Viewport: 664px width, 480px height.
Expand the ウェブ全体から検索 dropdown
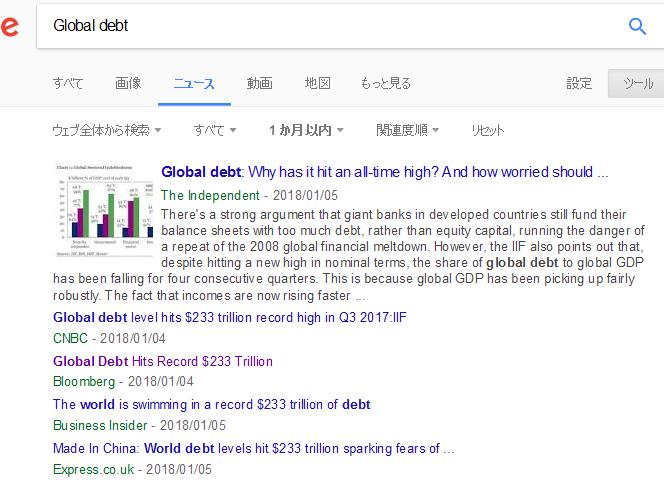tap(106, 130)
